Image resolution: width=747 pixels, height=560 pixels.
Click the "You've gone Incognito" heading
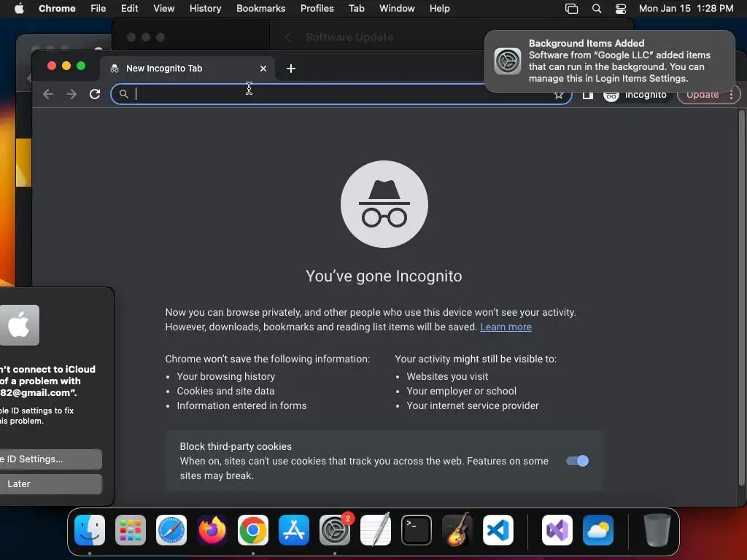click(x=384, y=276)
